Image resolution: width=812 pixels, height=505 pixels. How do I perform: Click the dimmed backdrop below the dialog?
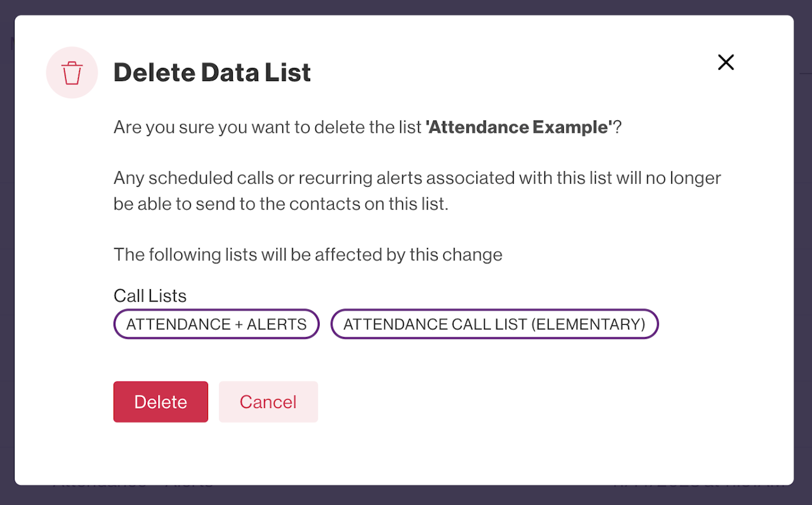click(406, 495)
